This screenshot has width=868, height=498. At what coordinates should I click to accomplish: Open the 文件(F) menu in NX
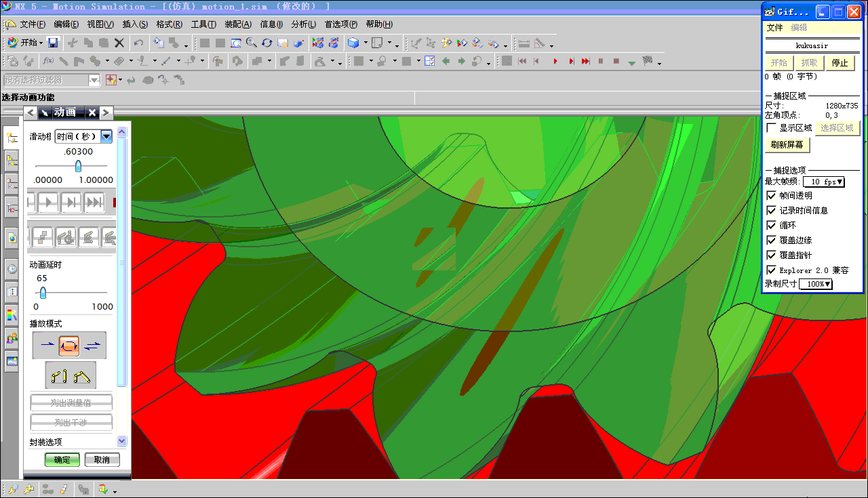[33, 24]
